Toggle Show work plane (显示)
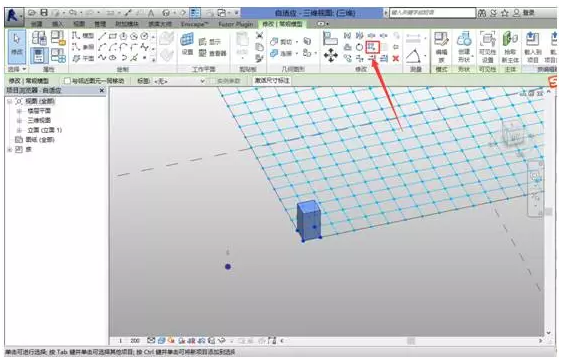The image size is (562, 360). tap(210, 42)
